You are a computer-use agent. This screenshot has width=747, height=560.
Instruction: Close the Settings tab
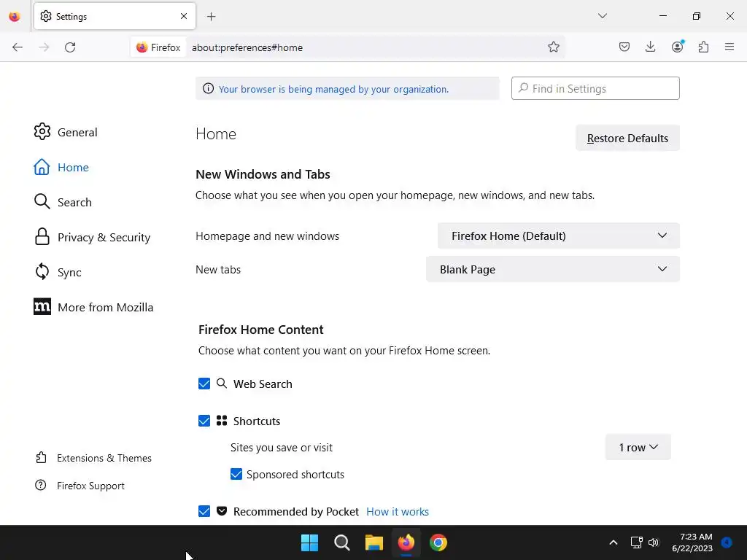point(184,16)
